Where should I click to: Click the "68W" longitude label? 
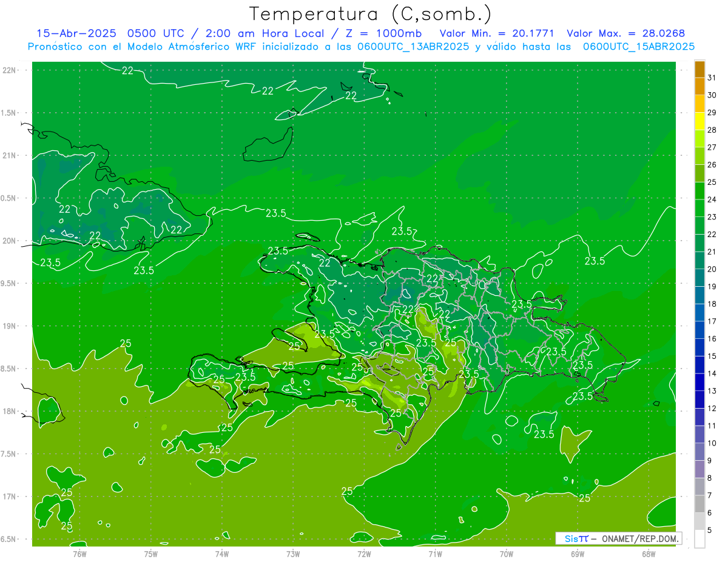coord(649,554)
